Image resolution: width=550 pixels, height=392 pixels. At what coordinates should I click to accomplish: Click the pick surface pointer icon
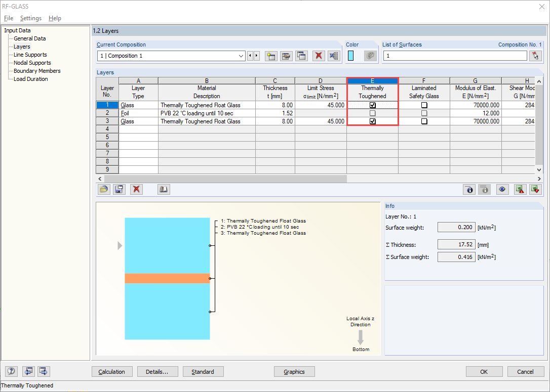535,56
